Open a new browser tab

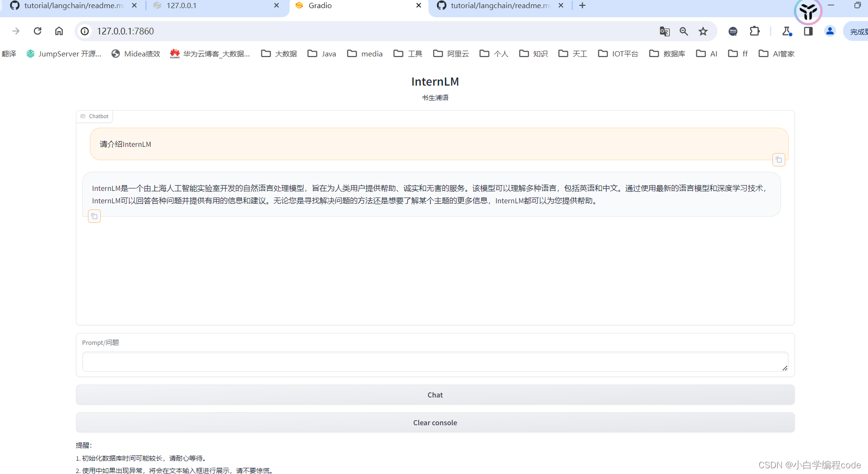coord(582,6)
